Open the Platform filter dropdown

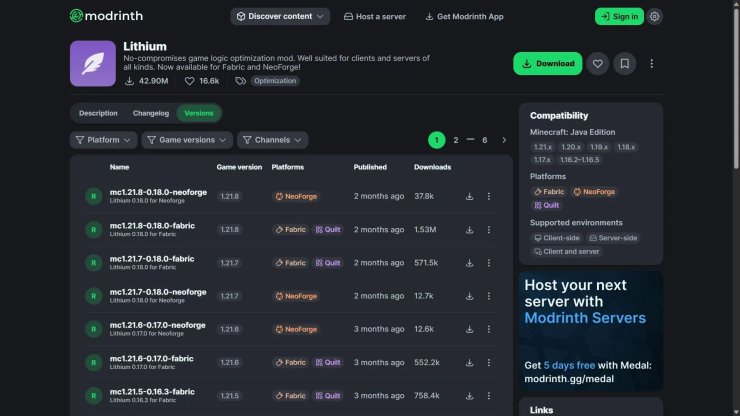point(103,140)
